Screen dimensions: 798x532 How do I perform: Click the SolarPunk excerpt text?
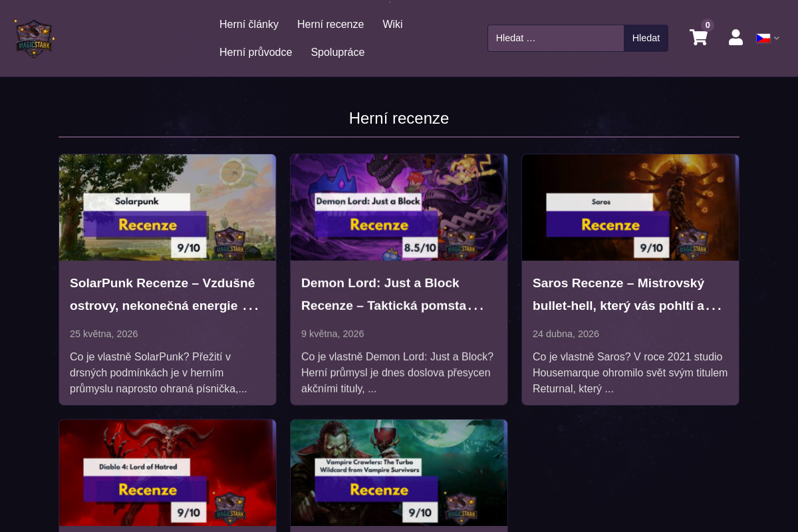(x=158, y=372)
